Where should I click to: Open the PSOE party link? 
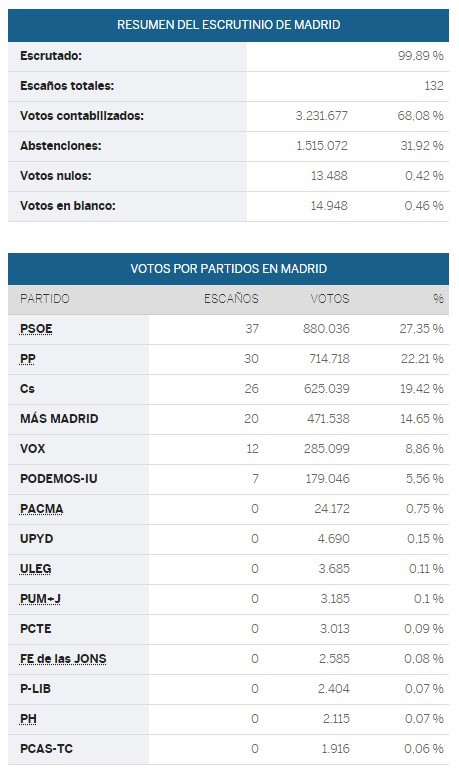[36, 329]
